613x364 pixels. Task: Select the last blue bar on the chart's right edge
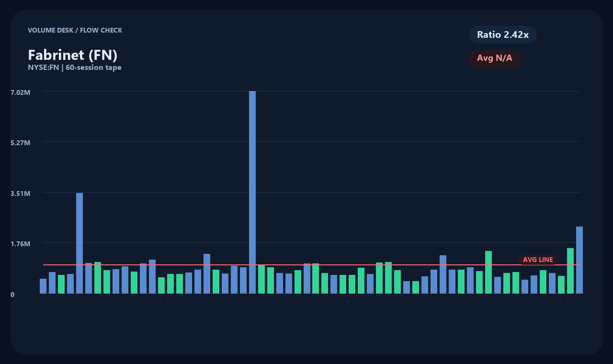pos(579,260)
